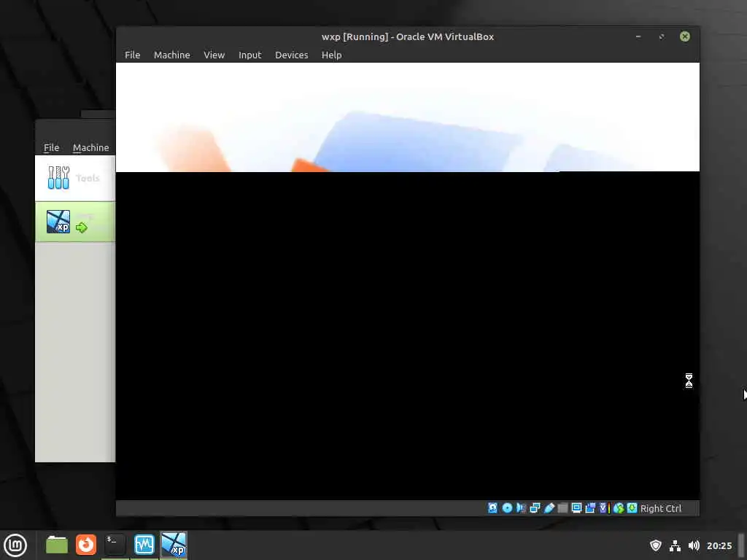Viewport: 747px width, 560px height.
Task: Open the Terminal from the taskbar
Action: 115,545
